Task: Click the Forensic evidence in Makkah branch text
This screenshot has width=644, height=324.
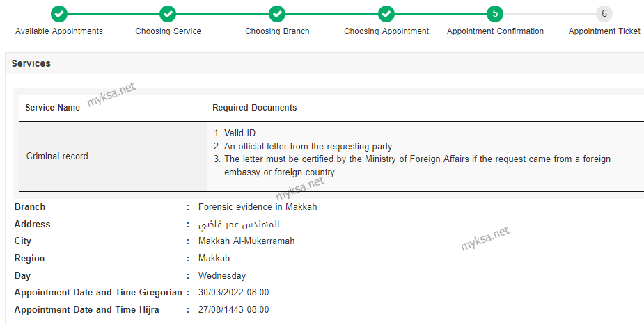Action: tap(258, 206)
